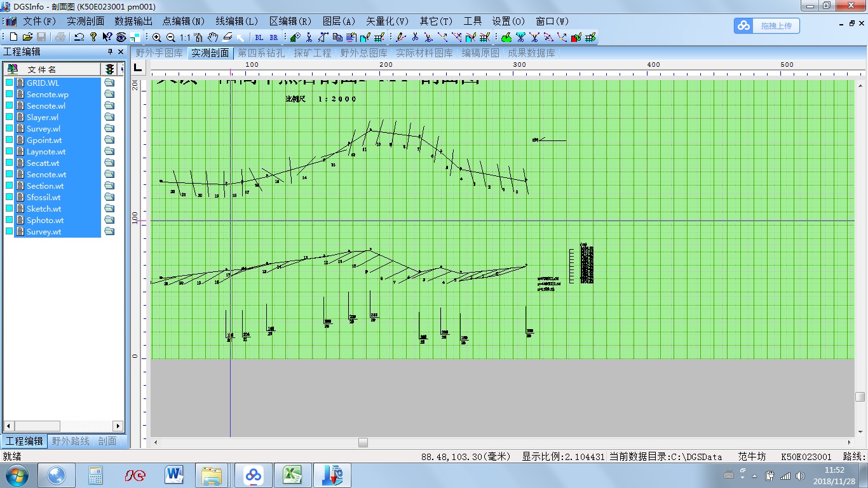
Task: Open Microsoft Word from the taskbar
Action: [x=173, y=475]
